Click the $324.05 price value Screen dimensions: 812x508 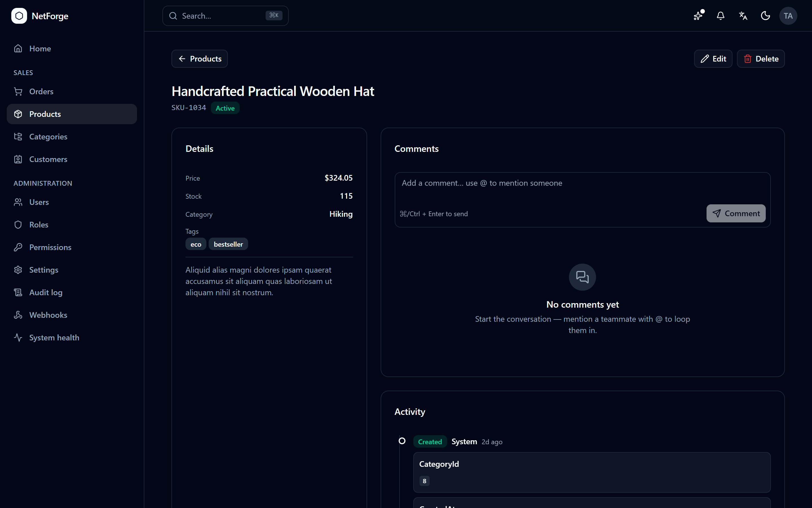tap(339, 178)
